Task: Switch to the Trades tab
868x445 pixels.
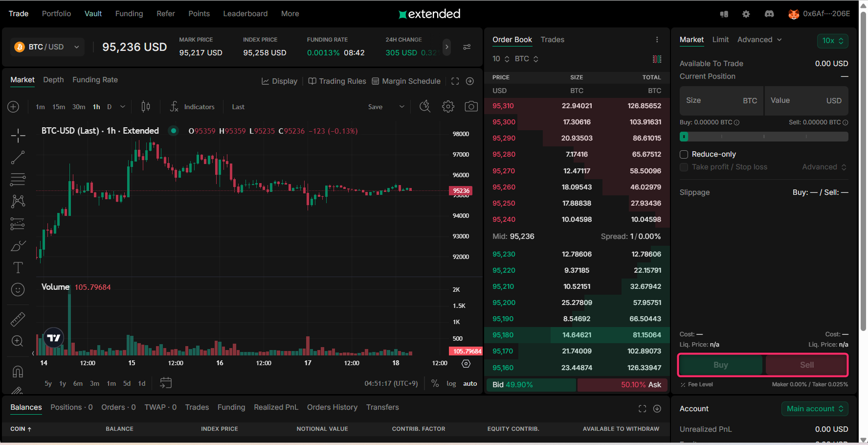Action: [552, 40]
